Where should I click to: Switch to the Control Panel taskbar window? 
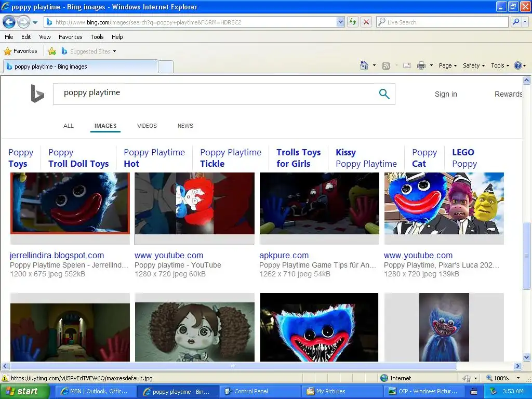pyautogui.click(x=260, y=391)
